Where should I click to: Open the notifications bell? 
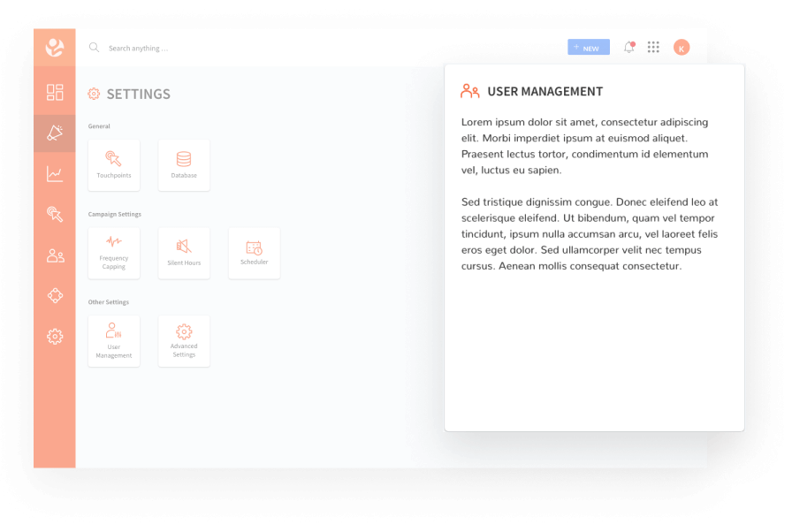point(628,48)
